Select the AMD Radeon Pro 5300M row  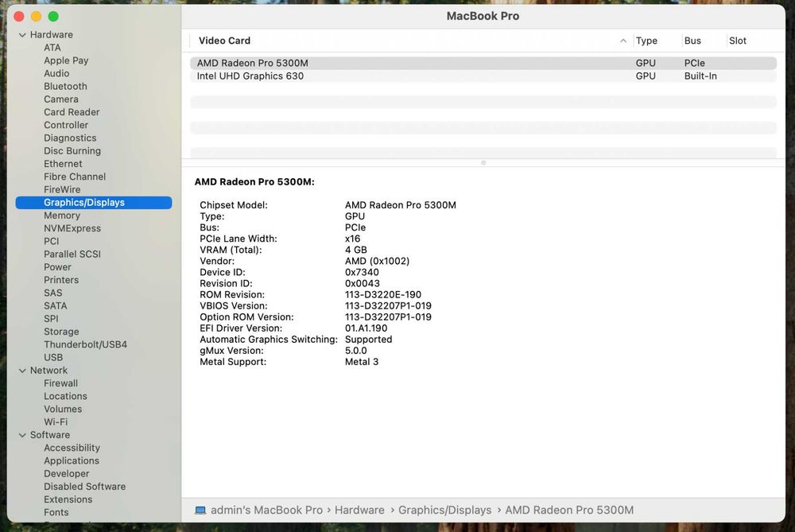[x=483, y=63]
